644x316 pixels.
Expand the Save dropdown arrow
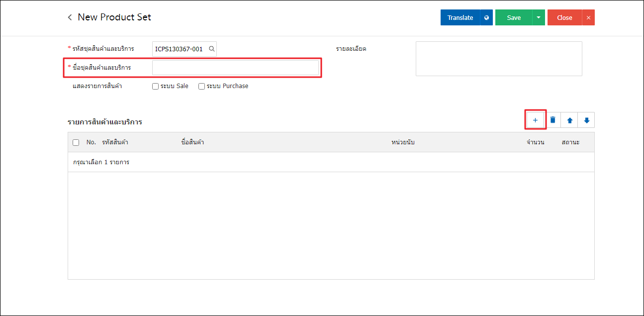tap(539, 17)
